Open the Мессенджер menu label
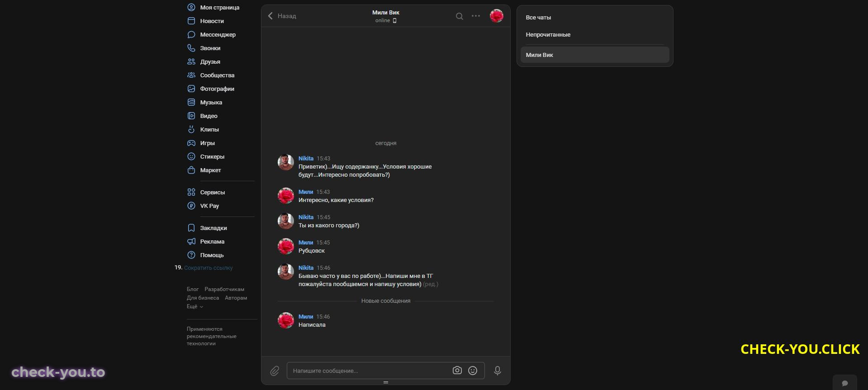Image resolution: width=868 pixels, height=390 pixels. tap(218, 34)
